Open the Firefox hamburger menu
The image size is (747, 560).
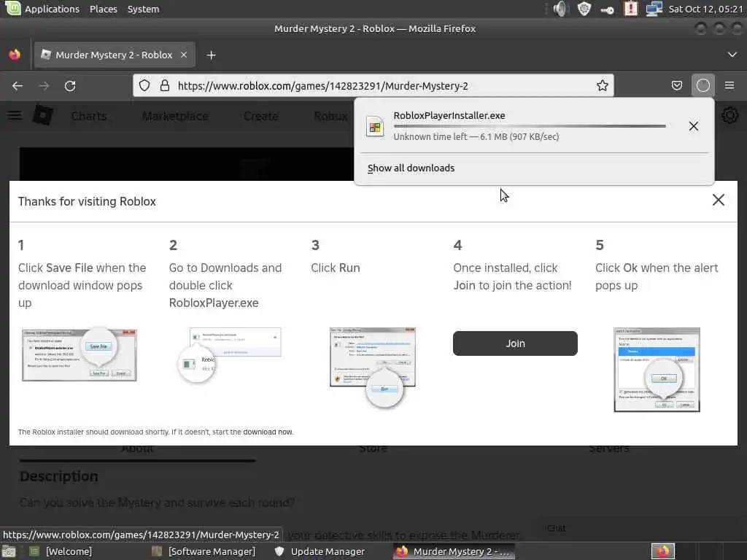pos(729,86)
